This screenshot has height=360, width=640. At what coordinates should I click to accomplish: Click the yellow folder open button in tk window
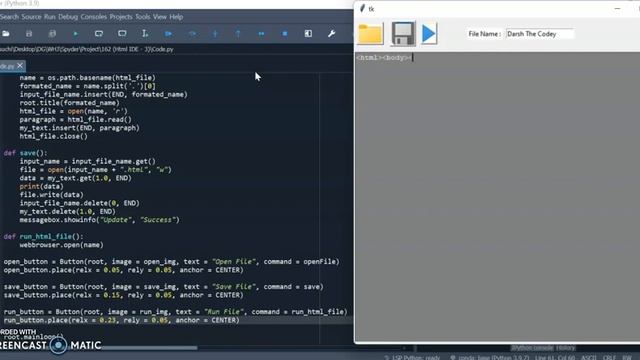pyautogui.click(x=371, y=33)
